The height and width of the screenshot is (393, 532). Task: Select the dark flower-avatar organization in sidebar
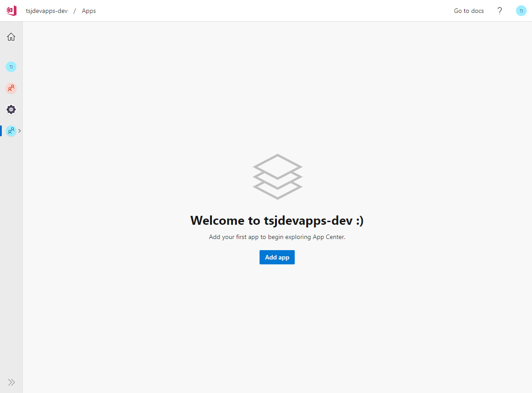(11, 109)
